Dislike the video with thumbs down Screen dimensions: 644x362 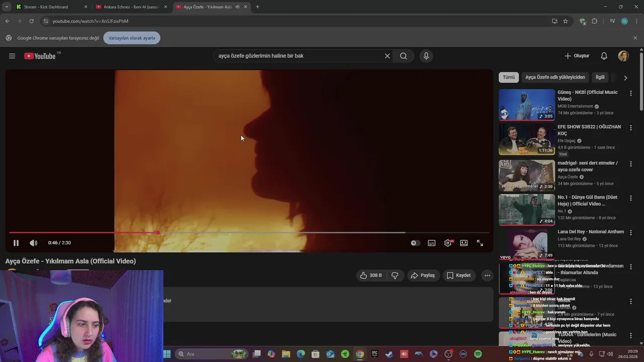click(395, 276)
